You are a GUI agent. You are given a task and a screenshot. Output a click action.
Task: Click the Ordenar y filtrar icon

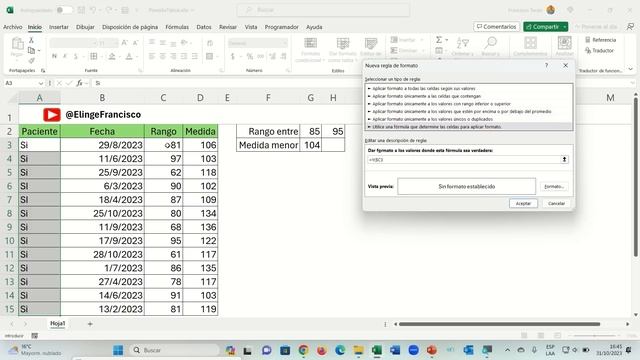462,43
